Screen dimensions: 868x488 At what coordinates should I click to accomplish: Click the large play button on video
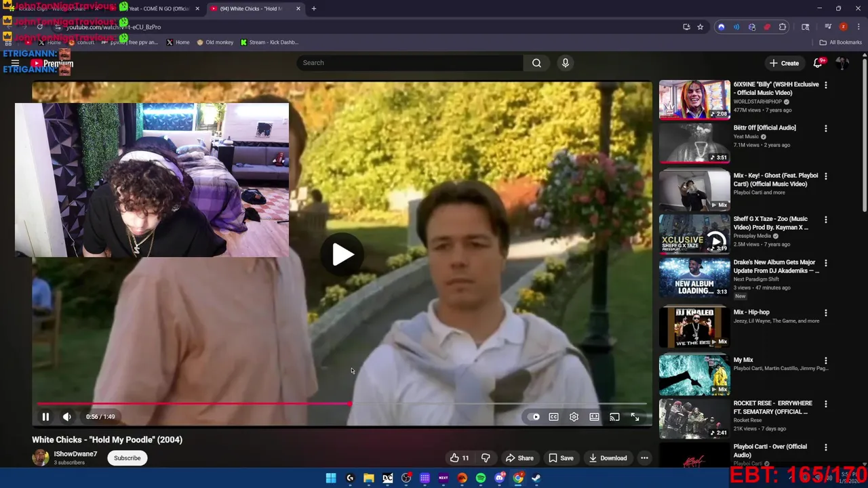tap(342, 255)
